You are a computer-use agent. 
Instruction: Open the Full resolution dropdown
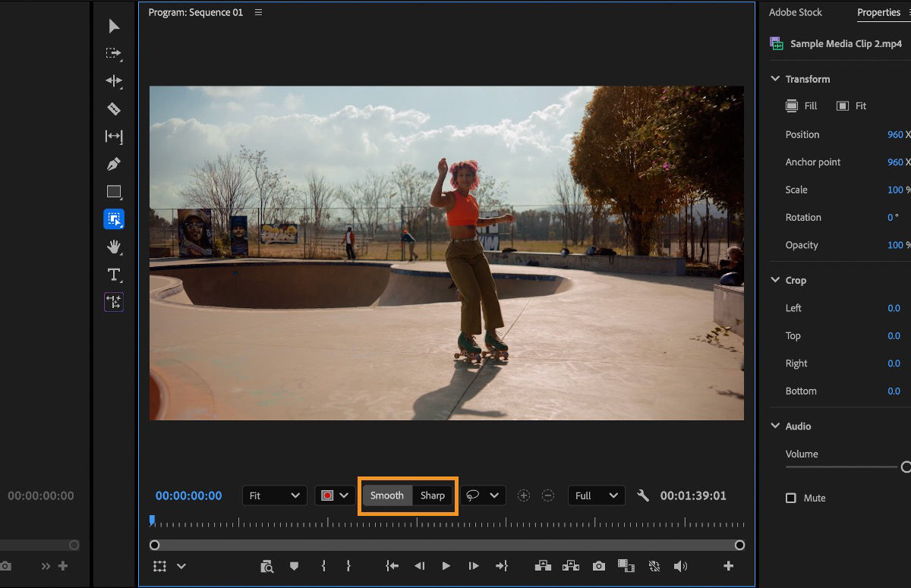596,495
